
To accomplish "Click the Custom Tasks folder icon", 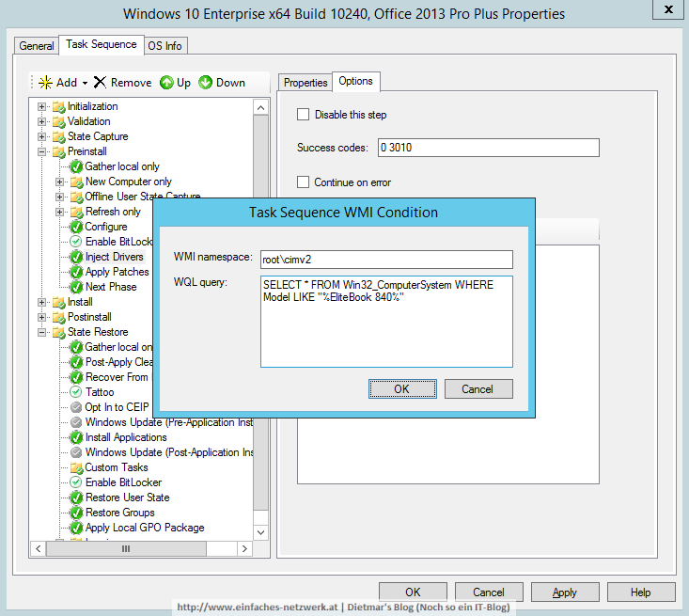I will click(x=76, y=467).
